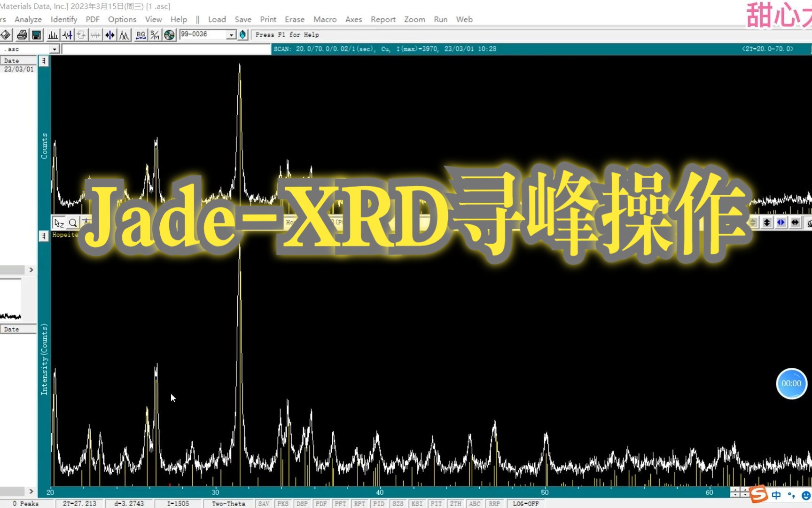Viewport: 812px width, 508px height.
Task: Toggle the SAV status bar indicator
Action: (264, 504)
